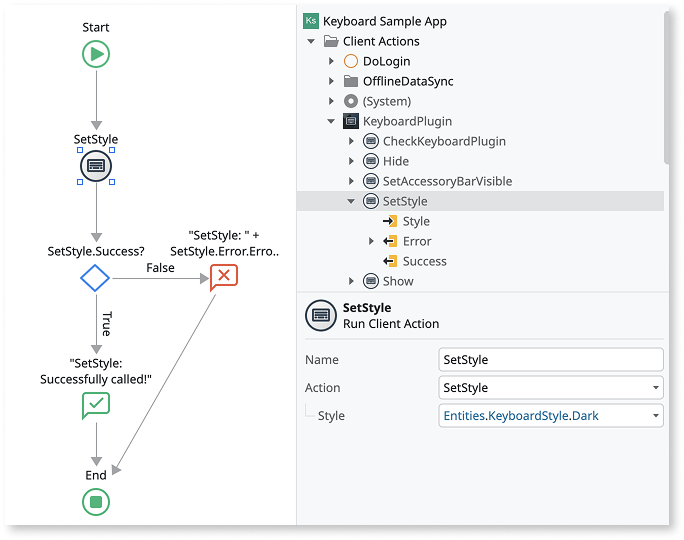Click the 'SetStyle.Success?' condition label

[96, 251]
